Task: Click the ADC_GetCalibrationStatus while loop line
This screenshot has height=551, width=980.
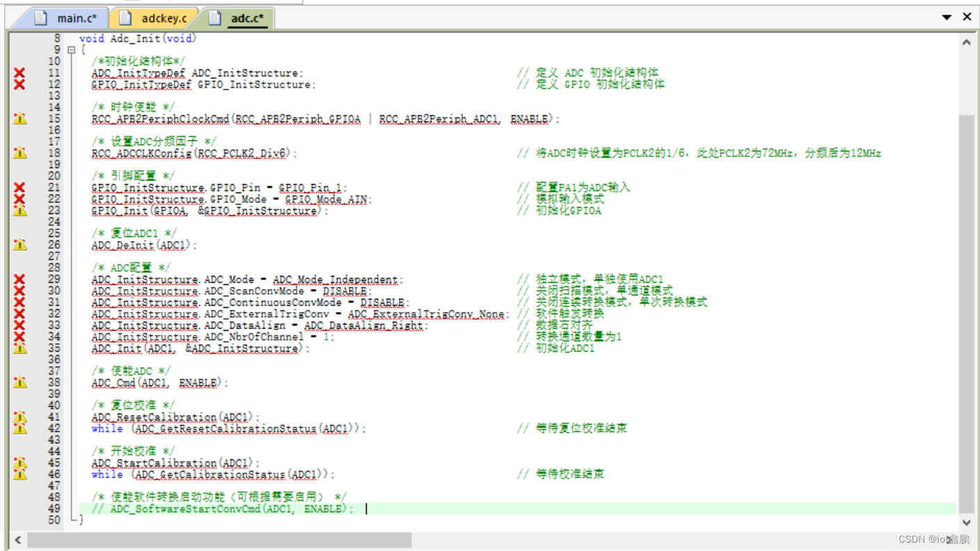Action: pos(213,475)
